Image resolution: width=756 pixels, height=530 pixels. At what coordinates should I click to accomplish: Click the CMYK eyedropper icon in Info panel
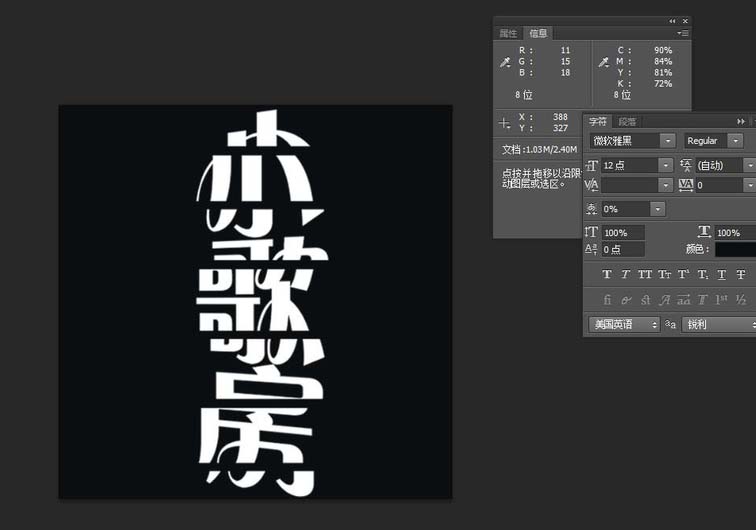pyautogui.click(x=603, y=62)
